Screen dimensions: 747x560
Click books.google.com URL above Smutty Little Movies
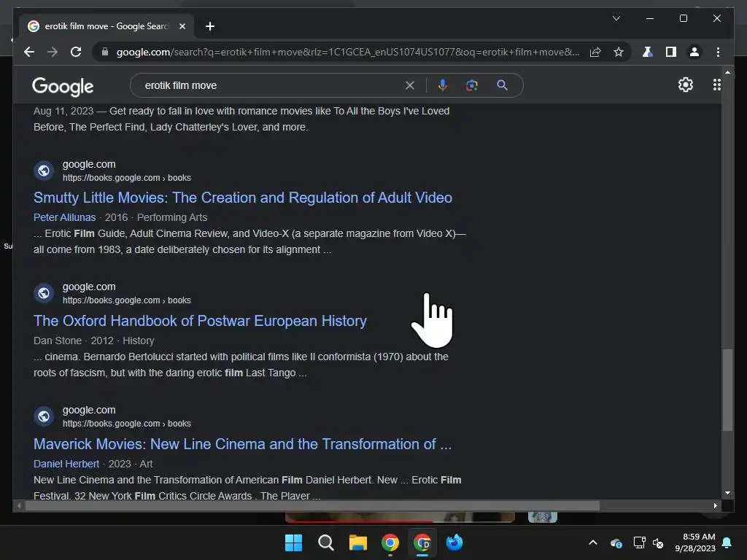127,178
